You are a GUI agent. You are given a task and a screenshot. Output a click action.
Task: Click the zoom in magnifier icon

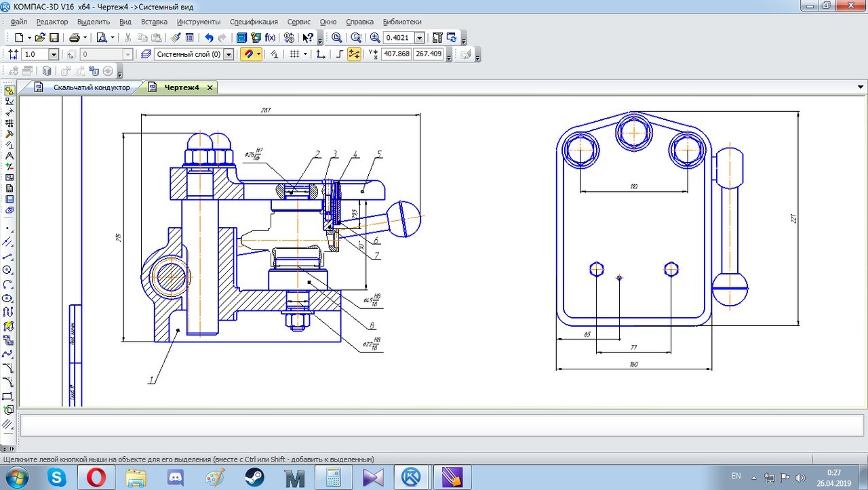tap(375, 38)
